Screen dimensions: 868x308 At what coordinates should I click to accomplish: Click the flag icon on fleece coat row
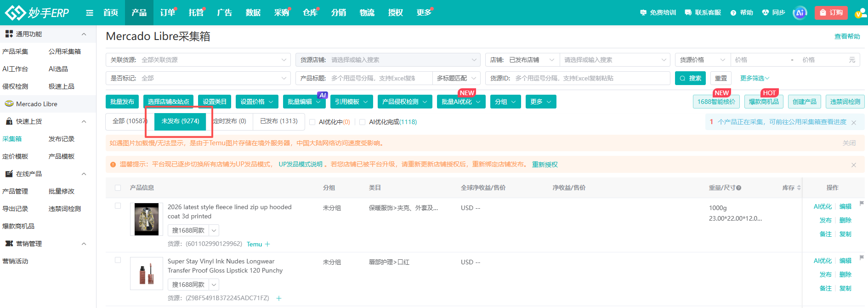click(862, 203)
